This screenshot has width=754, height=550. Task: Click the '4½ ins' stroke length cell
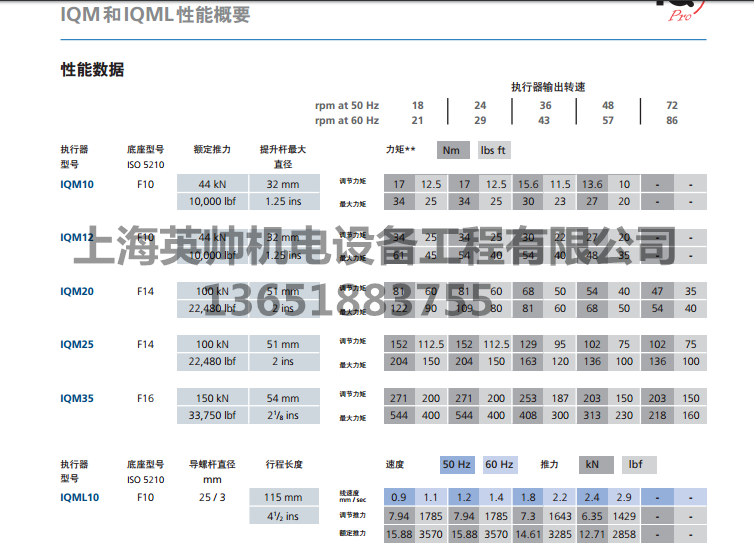click(284, 516)
